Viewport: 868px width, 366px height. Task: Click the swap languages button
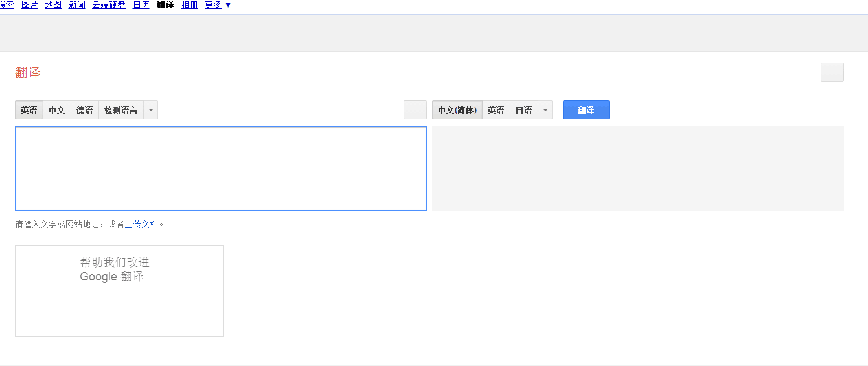pos(415,110)
